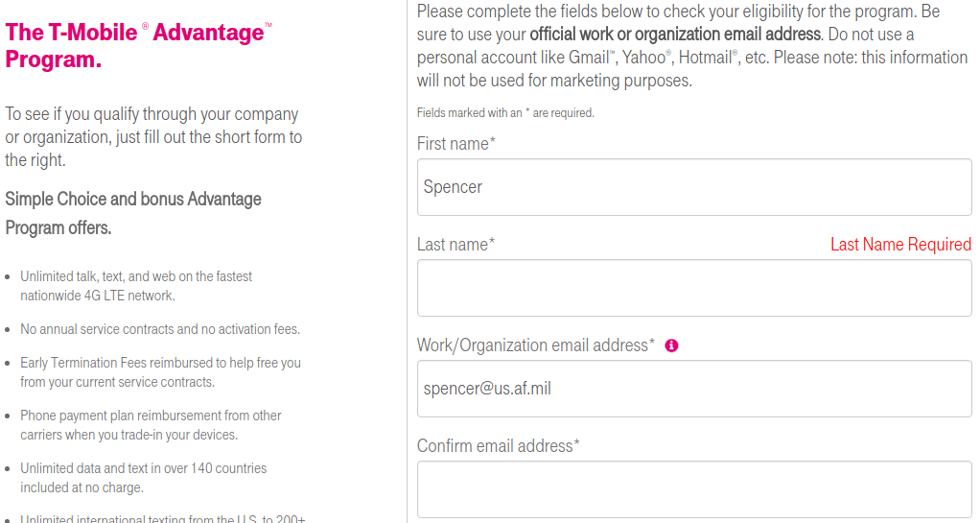Image resolution: width=980 pixels, height=523 pixels.
Task: Click The T-Mobile Advantage Program heading
Action: click(139, 46)
